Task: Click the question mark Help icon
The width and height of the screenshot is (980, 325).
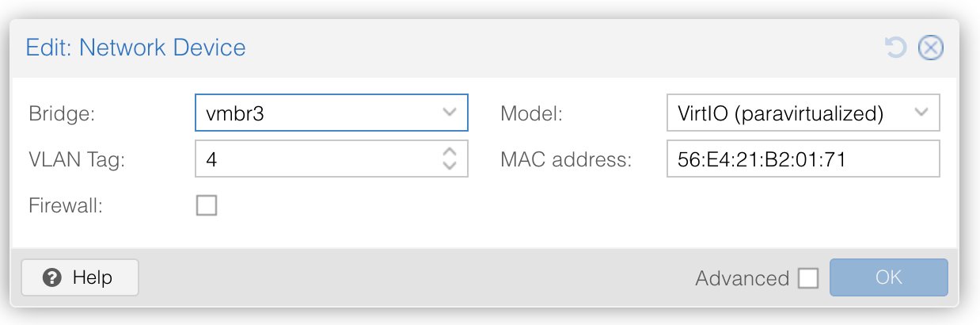Action: point(53,277)
